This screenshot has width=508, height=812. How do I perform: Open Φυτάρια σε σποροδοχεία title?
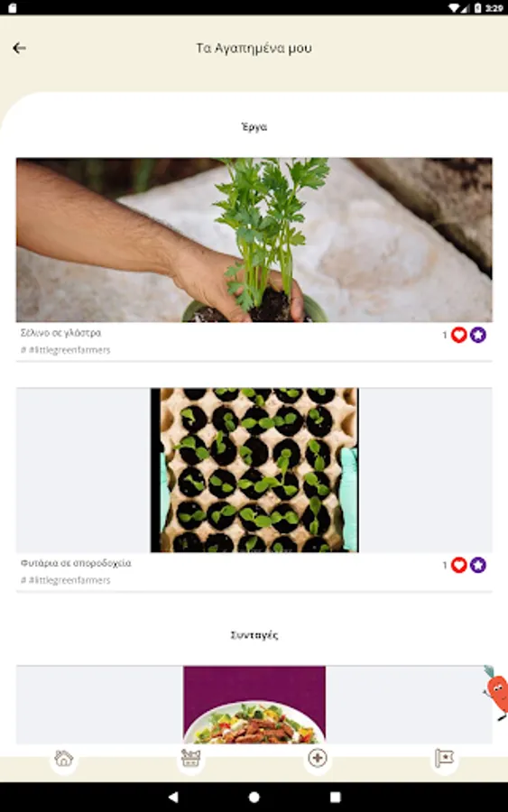pyautogui.click(x=76, y=563)
